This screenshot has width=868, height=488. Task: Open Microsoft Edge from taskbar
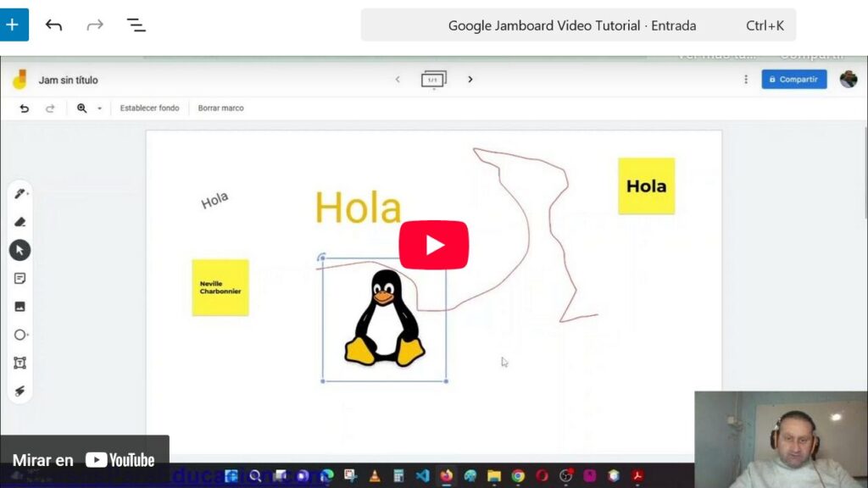point(327,476)
